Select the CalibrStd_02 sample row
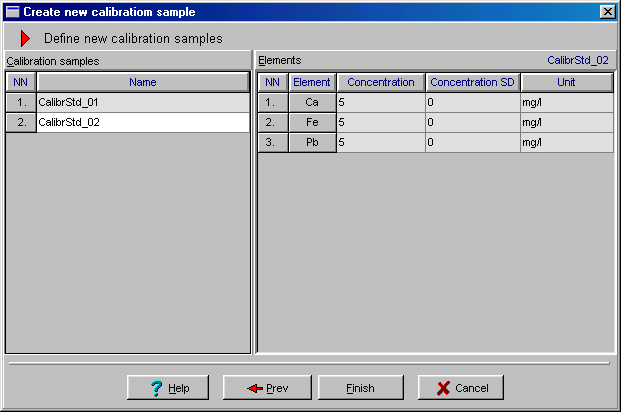 [143, 122]
